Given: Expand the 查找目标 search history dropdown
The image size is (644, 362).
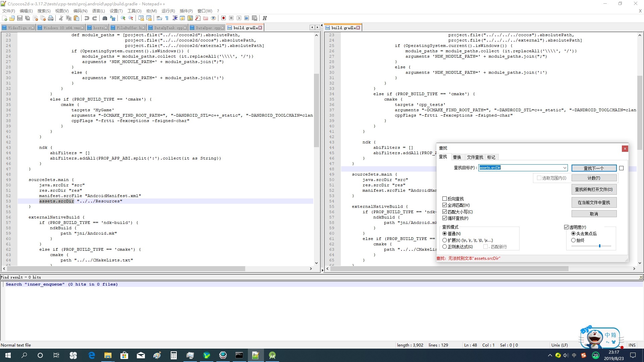Looking at the screenshot, I should (565, 168).
